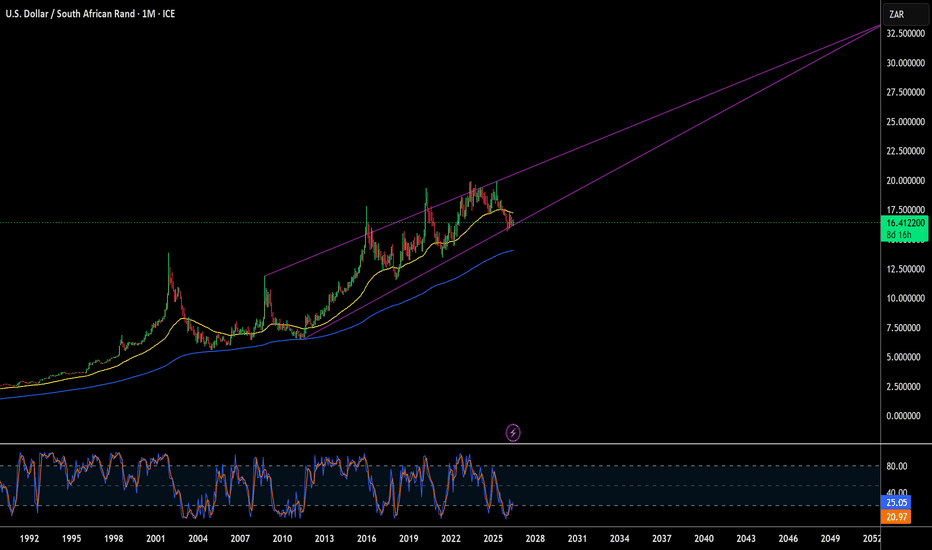Click the 2007 time axis label
Image resolution: width=932 pixels, height=550 pixels.
240,539
